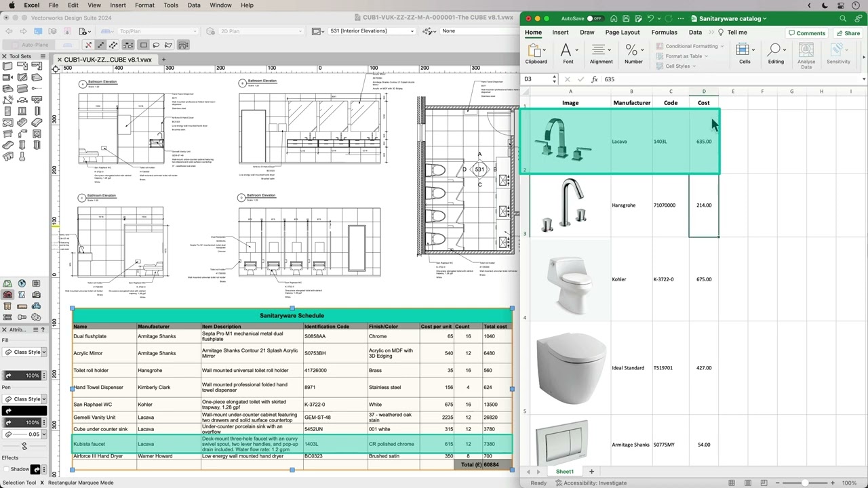
Task: Click the fx Insert Function icon
Action: (595, 79)
